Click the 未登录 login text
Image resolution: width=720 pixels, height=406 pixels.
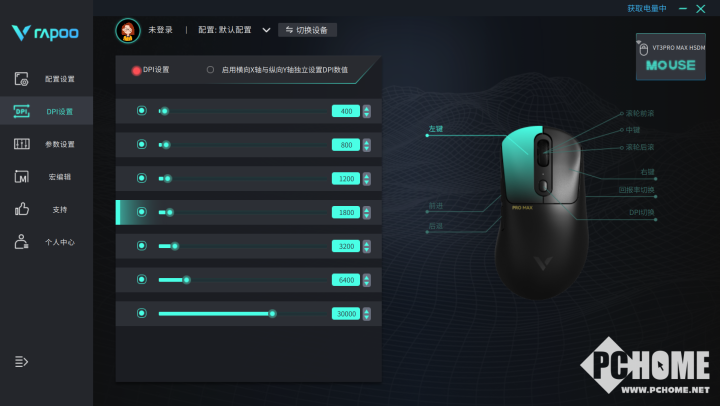tap(160, 30)
